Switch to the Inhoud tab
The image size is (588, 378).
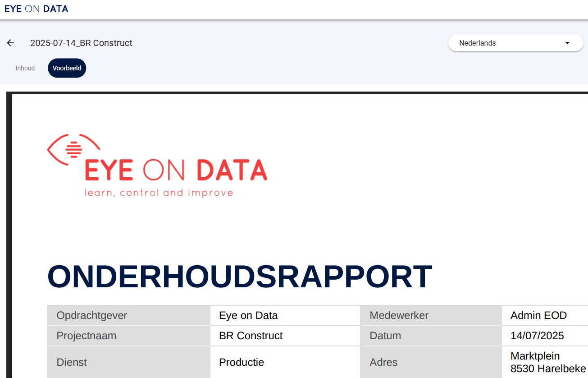coord(25,68)
